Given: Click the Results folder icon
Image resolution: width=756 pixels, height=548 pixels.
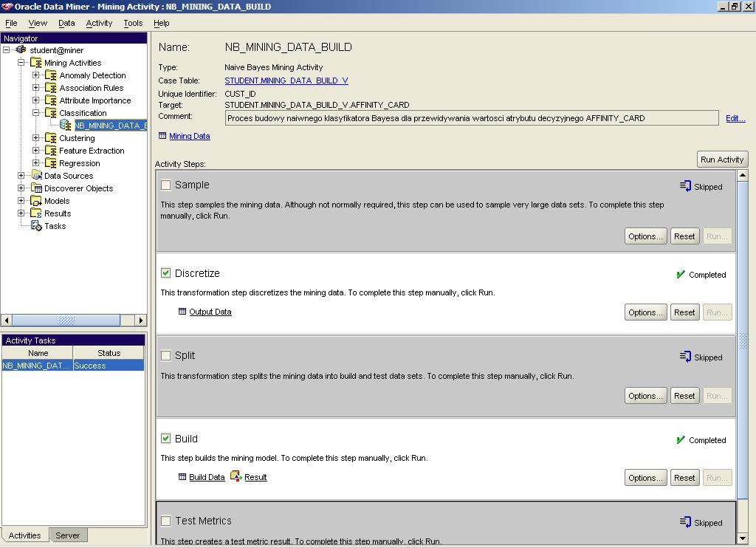Looking at the screenshot, I should [x=36, y=213].
